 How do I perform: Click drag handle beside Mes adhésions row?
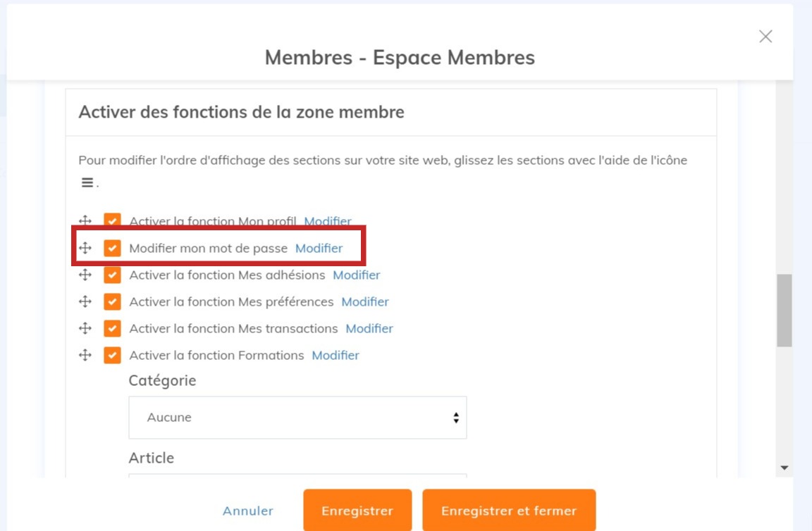(x=85, y=275)
